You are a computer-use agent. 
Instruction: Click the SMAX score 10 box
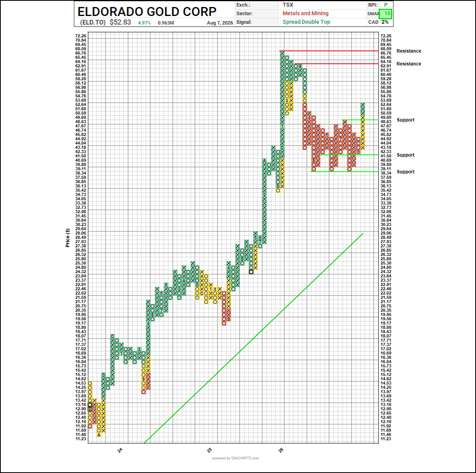point(385,14)
